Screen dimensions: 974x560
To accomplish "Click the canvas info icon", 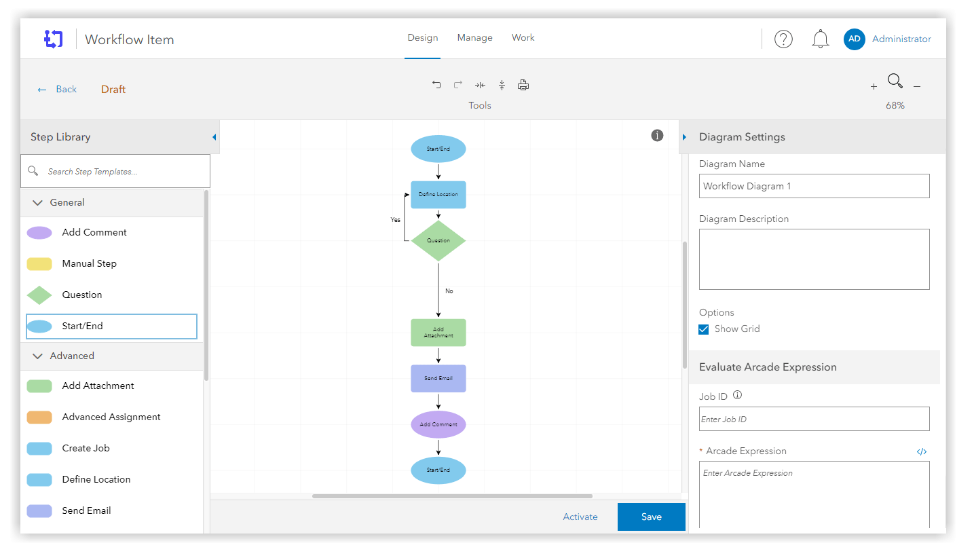I will tap(657, 135).
